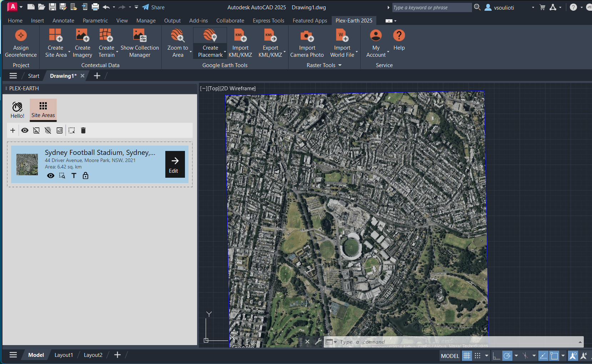
Task: Open the Plex-Earth Help button
Action: (x=399, y=40)
